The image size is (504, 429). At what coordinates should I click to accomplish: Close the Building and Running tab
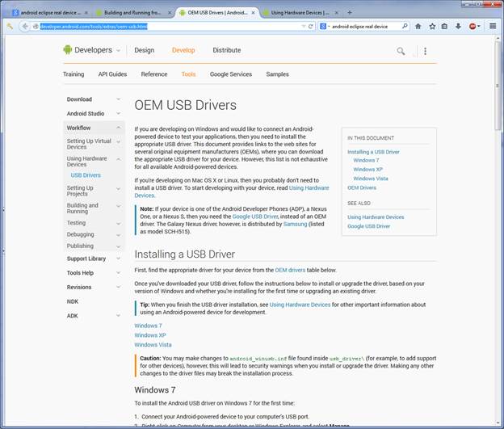tap(170, 13)
